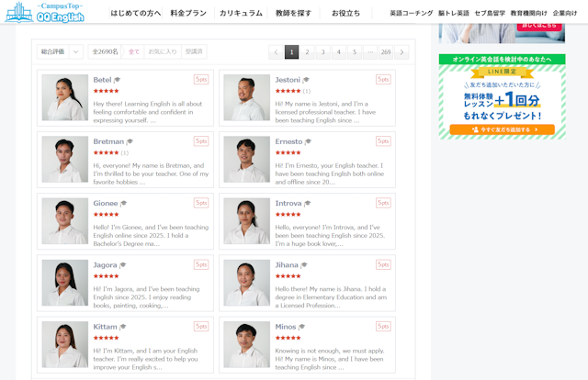Viewport: 588px width, 380px height.
Task: Click the 5pts badge on Betel's card
Action: [x=201, y=80]
